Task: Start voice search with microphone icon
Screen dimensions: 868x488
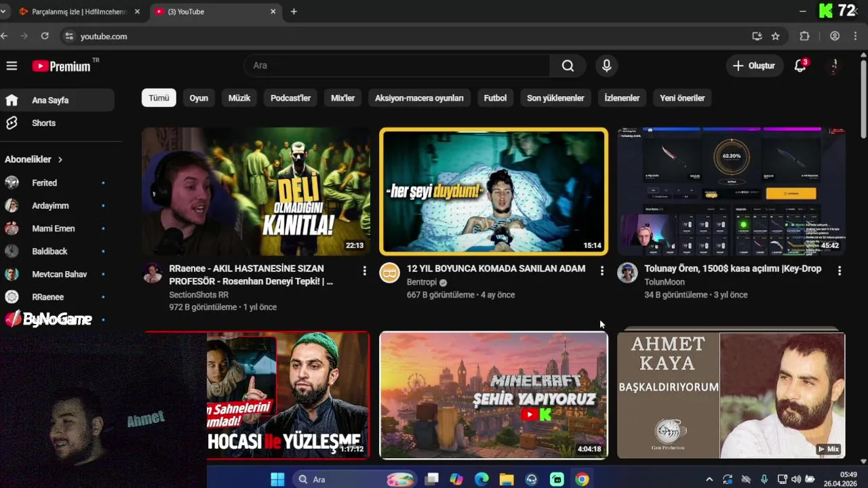Action: coord(606,66)
